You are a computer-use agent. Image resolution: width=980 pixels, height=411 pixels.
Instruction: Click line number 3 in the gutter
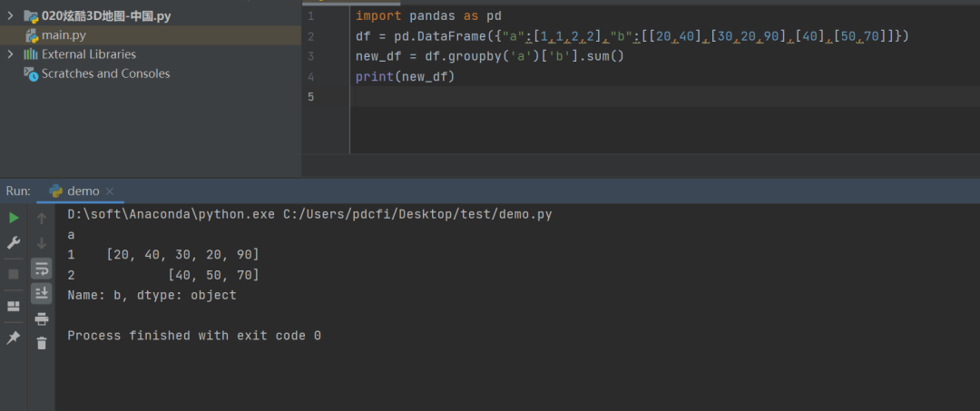tap(310, 56)
